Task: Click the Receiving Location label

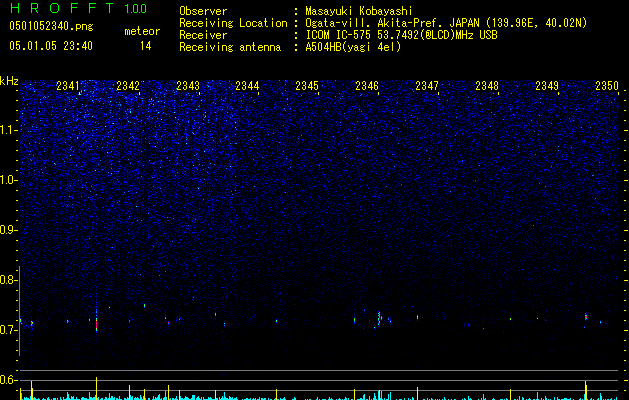Action: (233, 23)
